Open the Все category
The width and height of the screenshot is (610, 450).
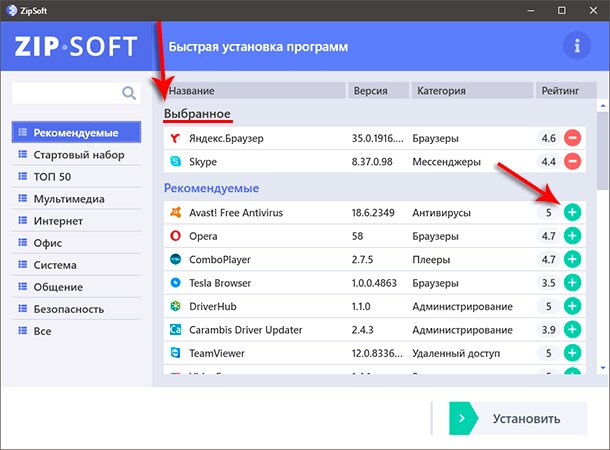pyautogui.click(x=76, y=331)
